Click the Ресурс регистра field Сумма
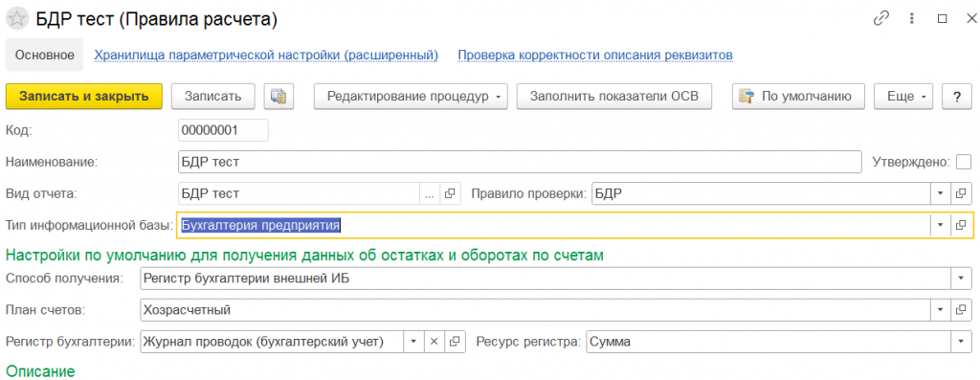This screenshot has height=380, width=980. point(768,342)
